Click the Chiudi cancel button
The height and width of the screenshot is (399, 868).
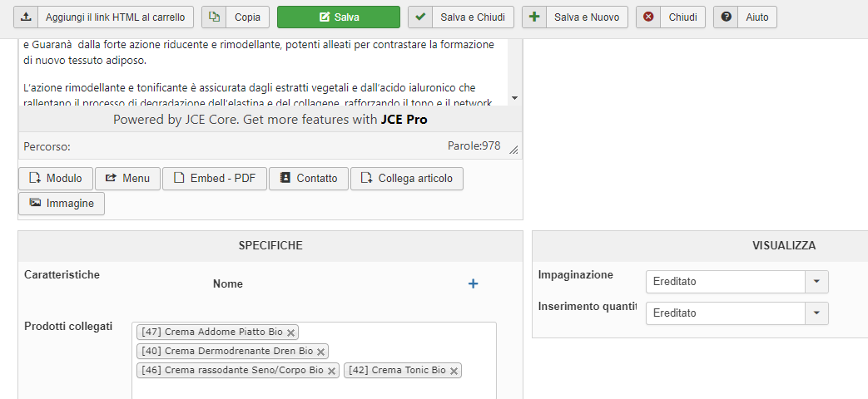[671, 17]
